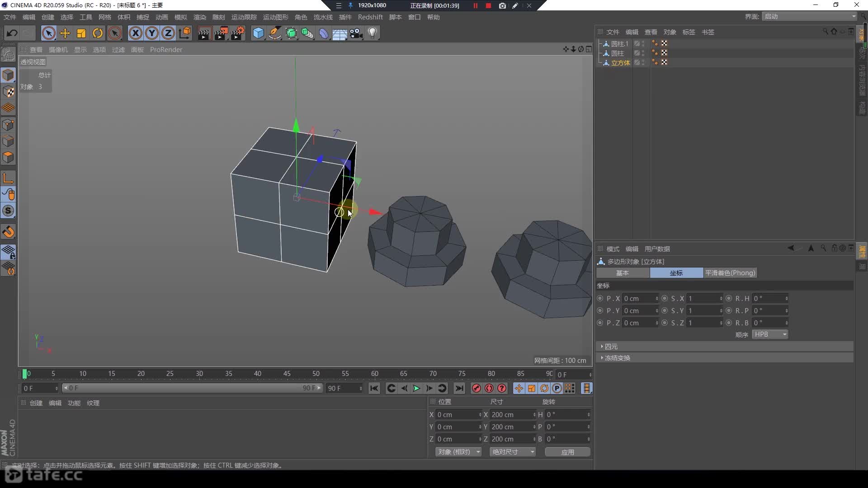Click Make Editable icon in left sidebar
This screenshot has width=868, height=488.
(x=8, y=54)
